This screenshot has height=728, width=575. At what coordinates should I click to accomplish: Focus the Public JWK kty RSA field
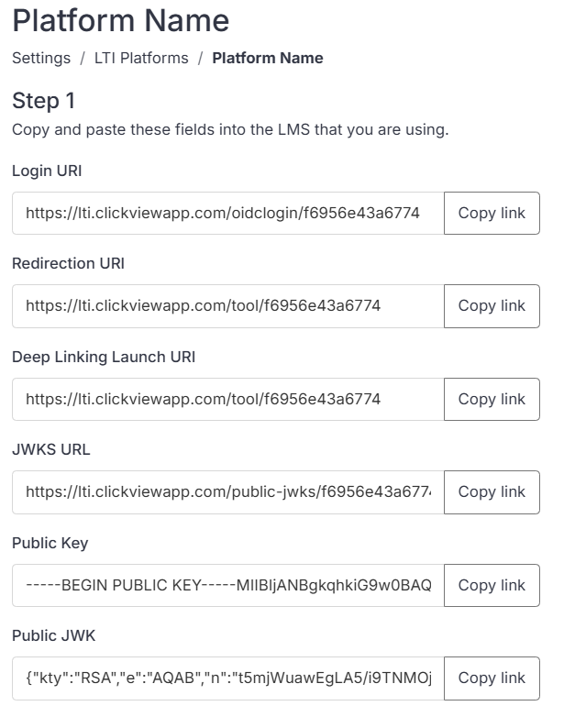point(228,678)
